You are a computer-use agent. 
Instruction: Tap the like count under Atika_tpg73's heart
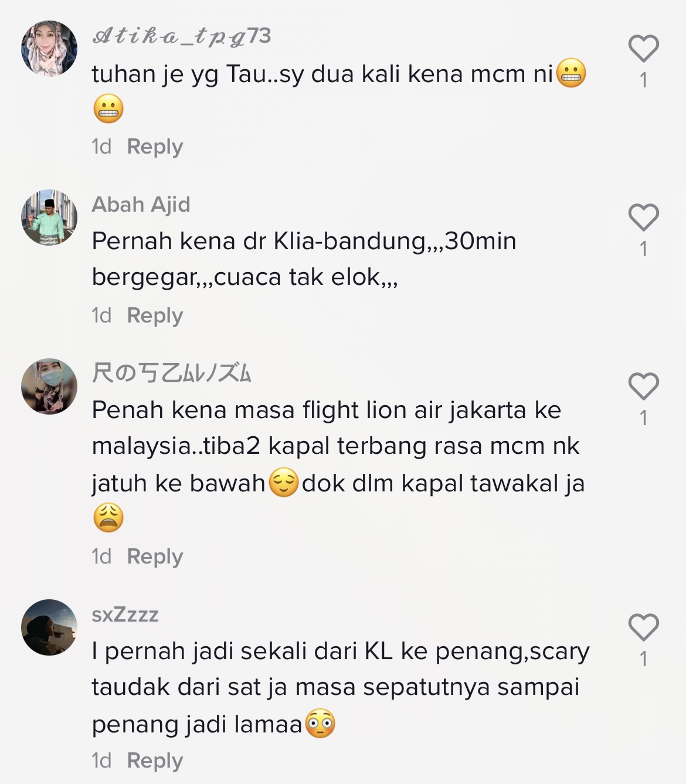644,80
